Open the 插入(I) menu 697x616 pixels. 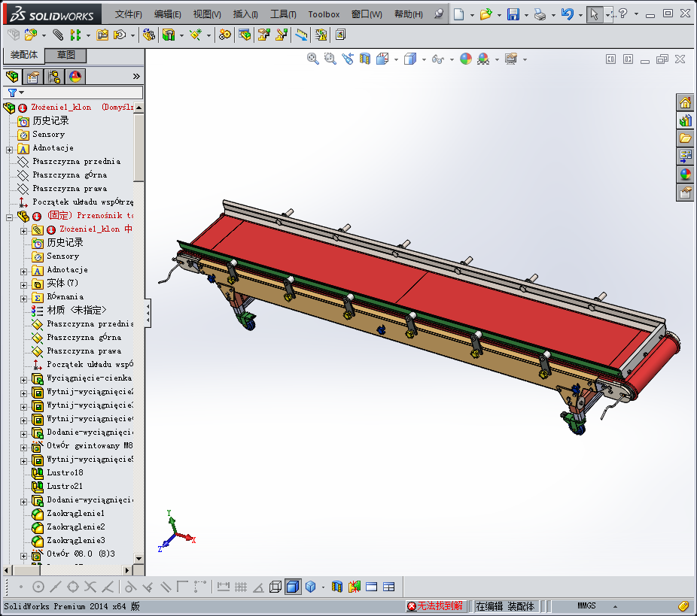(x=245, y=14)
